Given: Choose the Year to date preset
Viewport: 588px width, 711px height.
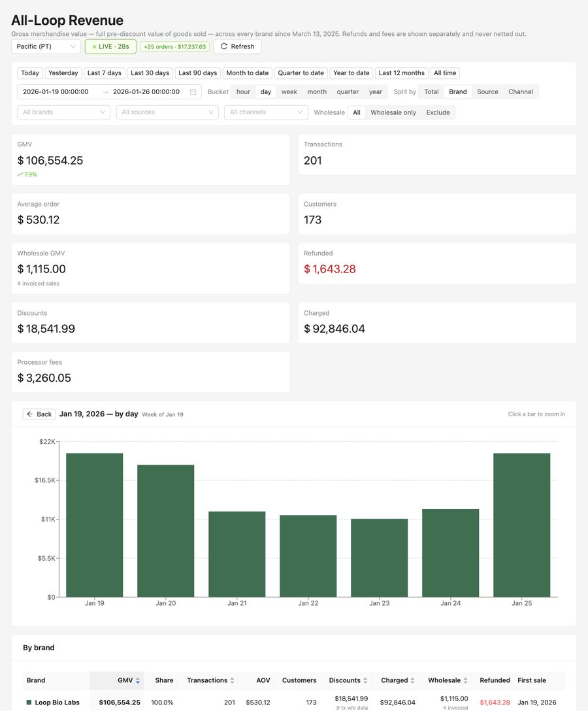Looking at the screenshot, I should pos(351,73).
